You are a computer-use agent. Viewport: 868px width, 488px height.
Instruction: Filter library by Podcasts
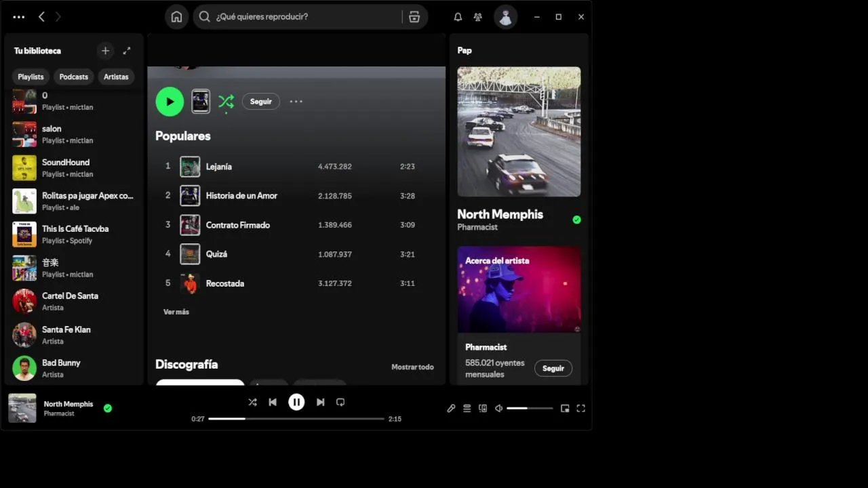74,77
